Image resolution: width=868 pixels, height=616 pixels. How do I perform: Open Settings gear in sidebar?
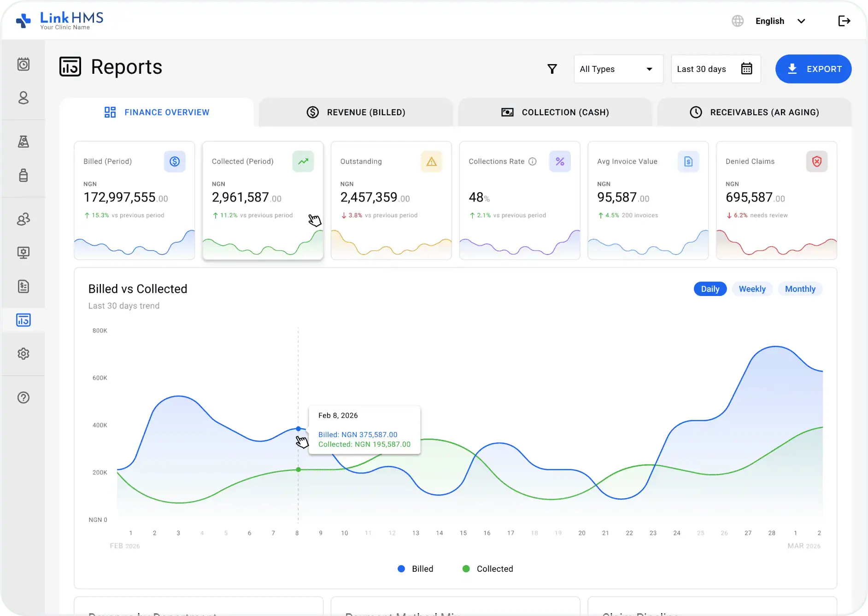tap(23, 354)
